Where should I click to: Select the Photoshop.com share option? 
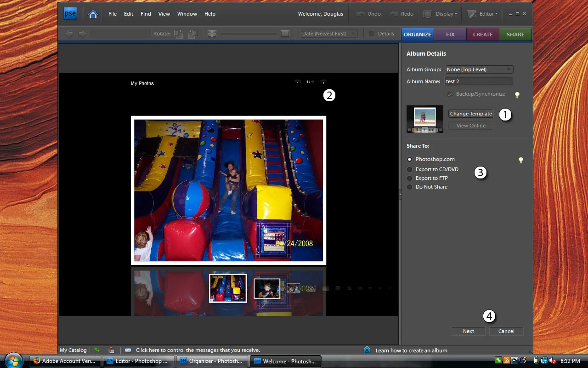tap(410, 159)
